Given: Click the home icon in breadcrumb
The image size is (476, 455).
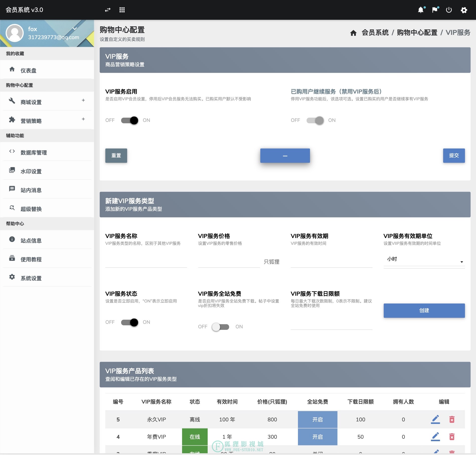Looking at the screenshot, I should 353,33.
